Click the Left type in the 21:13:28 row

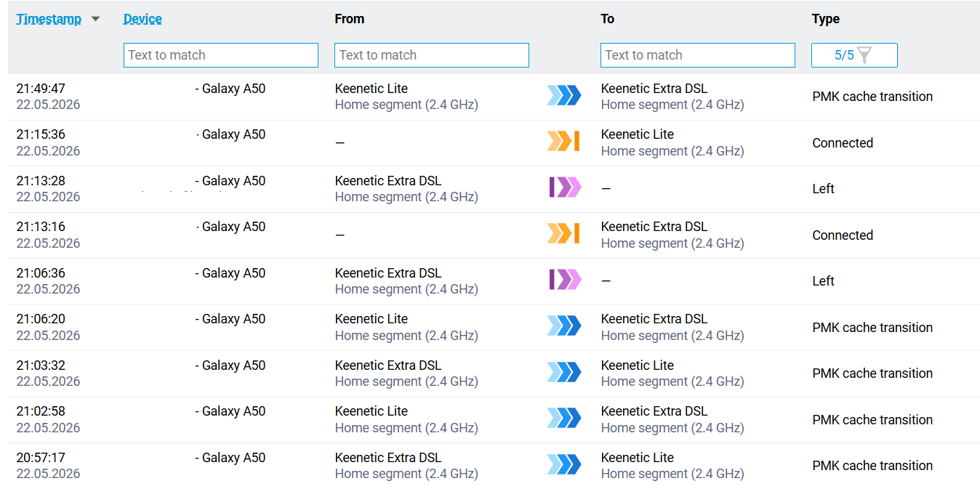click(823, 189)
